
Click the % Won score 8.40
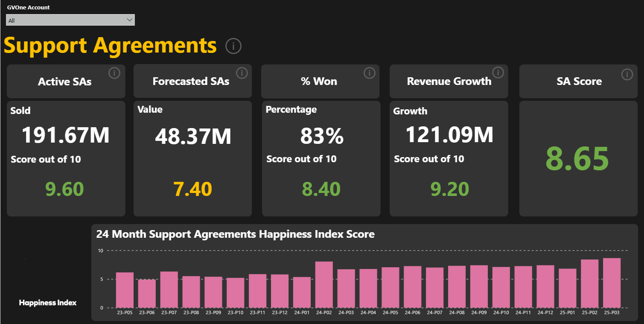pos(321,189)
